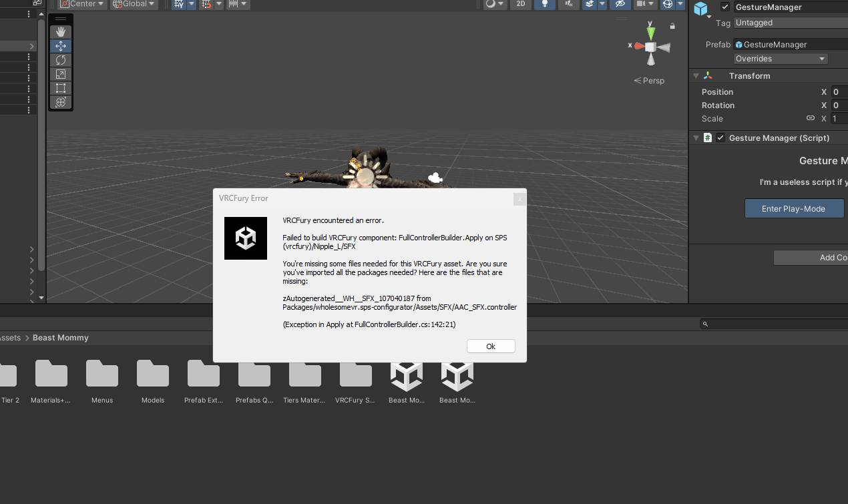Toggle scene gizmos globe icon

667,4
